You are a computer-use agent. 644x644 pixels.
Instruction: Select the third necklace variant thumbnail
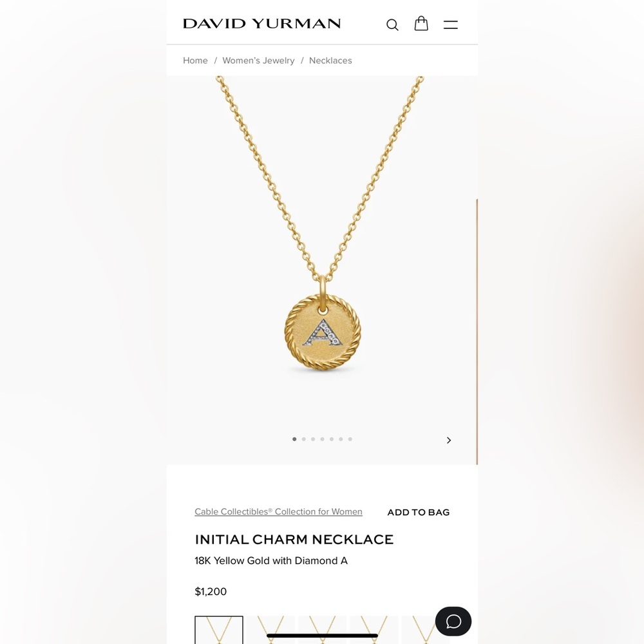(323, 630)
